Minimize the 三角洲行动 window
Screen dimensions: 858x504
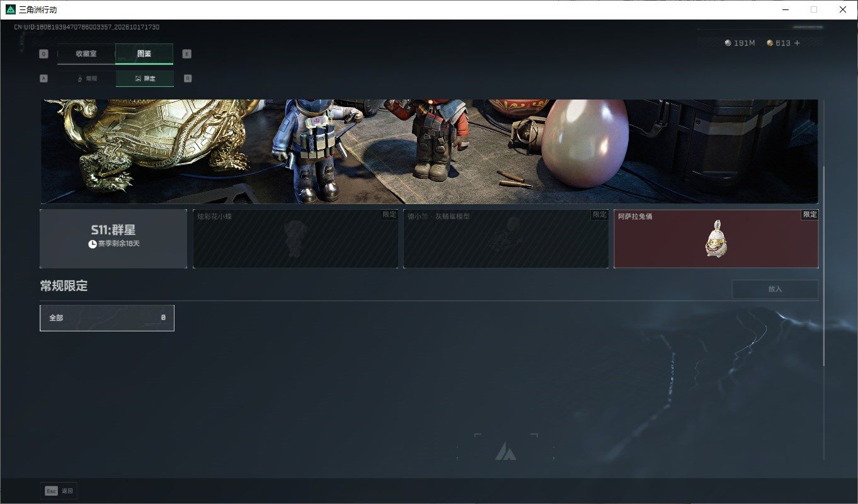coord(786,9)
